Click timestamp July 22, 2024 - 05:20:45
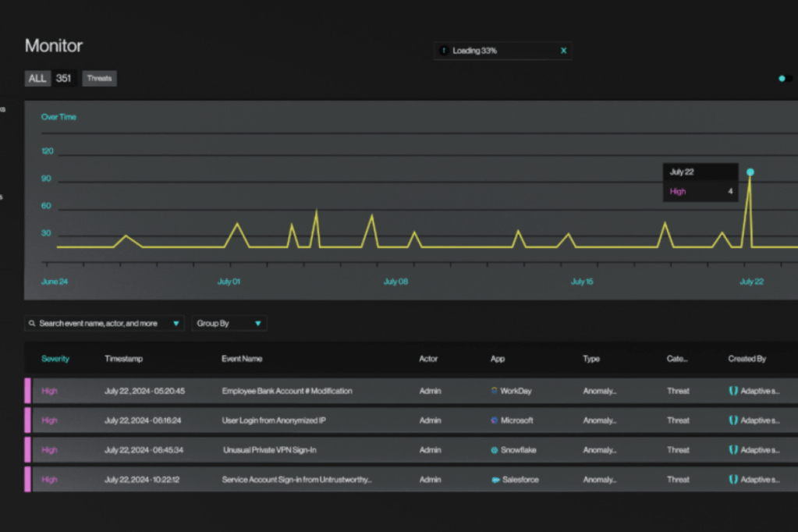798x532 pixels. [x=144, y=391]
